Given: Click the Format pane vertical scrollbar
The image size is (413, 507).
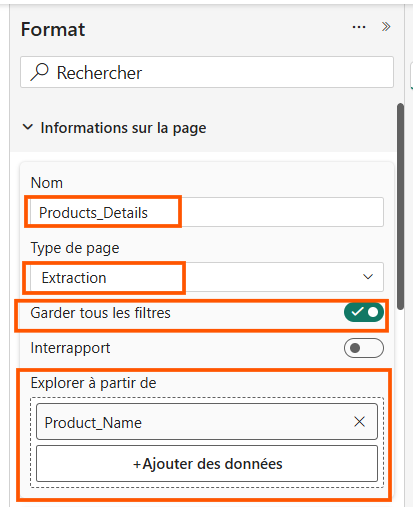Looking at the screenshot, I should (400, 207).
